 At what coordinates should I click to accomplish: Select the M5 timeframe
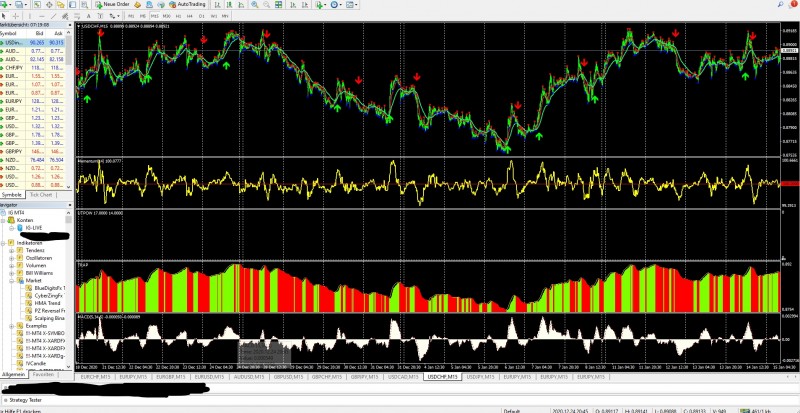coord(143,16)
